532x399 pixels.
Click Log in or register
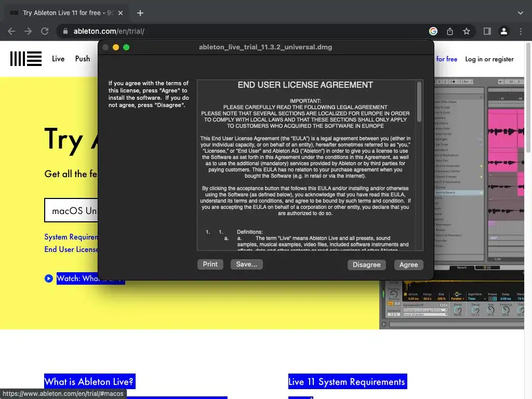[489, 59]
